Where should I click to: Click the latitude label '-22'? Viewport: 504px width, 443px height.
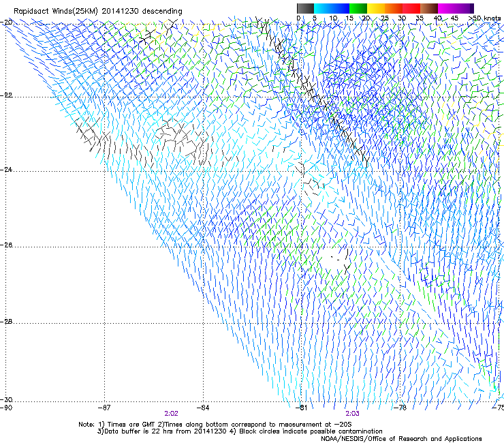6,95
